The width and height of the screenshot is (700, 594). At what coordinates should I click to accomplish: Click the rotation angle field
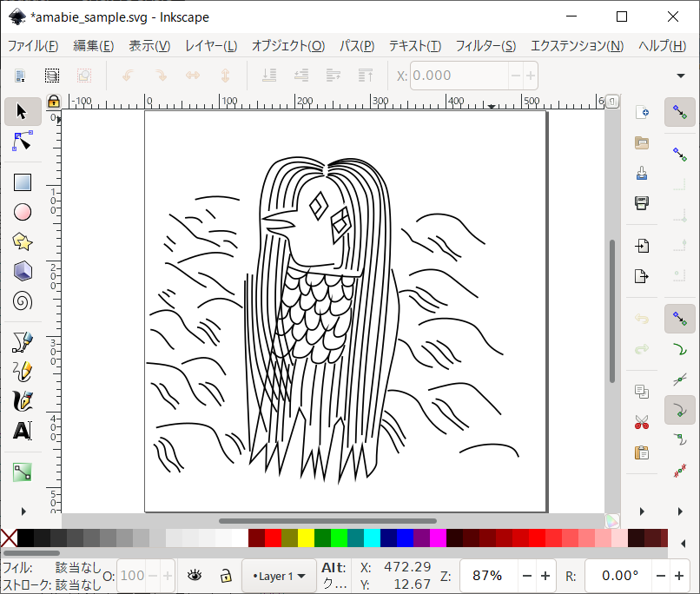618,576
